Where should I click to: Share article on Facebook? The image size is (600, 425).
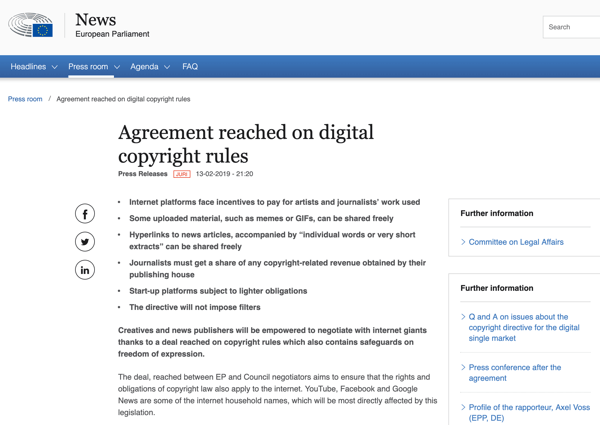85,214
